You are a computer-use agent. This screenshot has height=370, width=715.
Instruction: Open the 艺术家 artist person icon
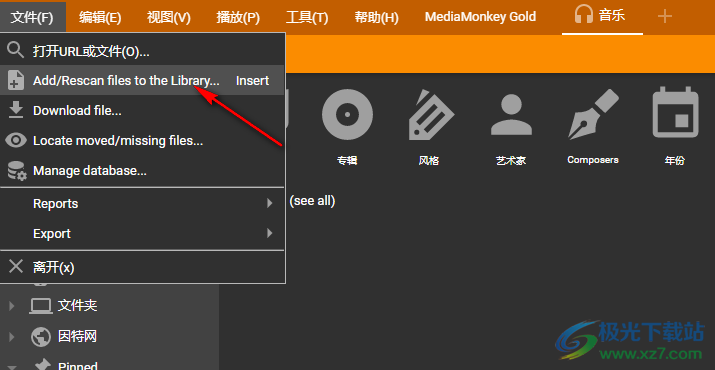(511, 115)
